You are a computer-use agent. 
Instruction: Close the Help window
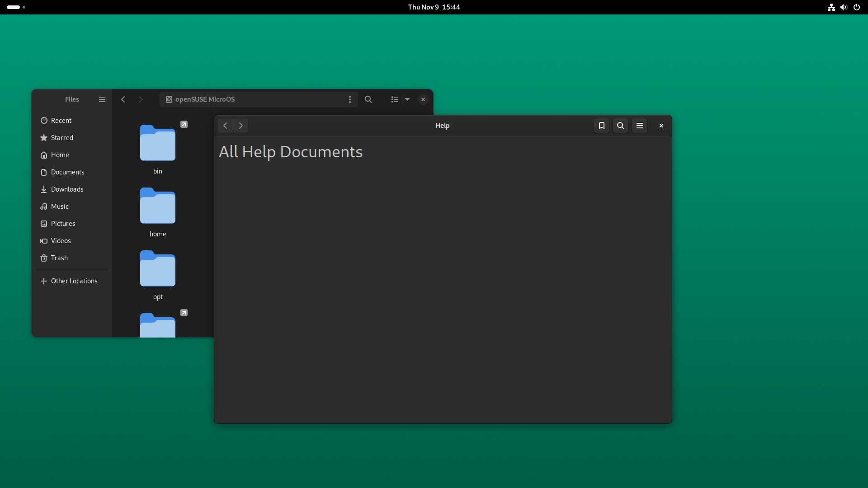coord(661,126)
